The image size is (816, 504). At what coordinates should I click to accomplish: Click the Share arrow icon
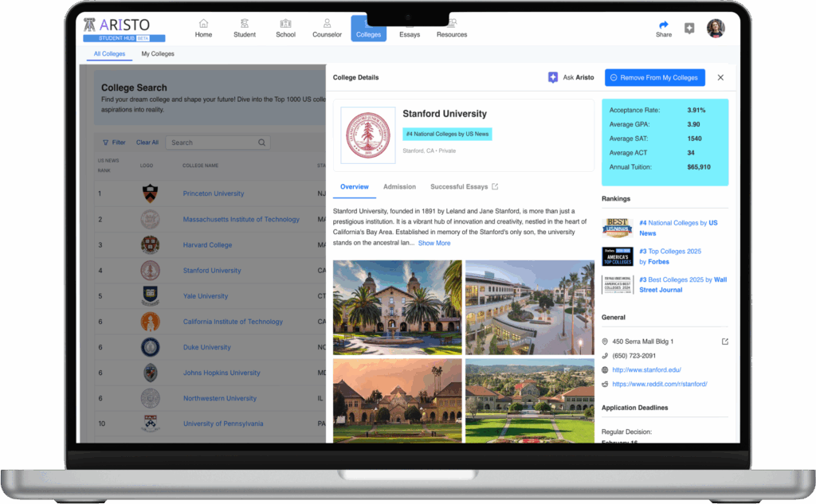point(664,25)
